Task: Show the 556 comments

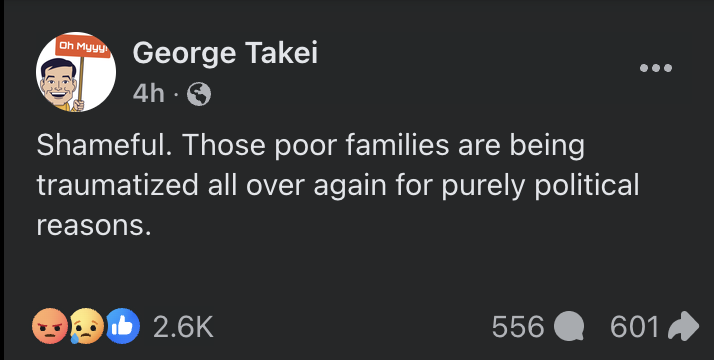Action: coord(518,327)
